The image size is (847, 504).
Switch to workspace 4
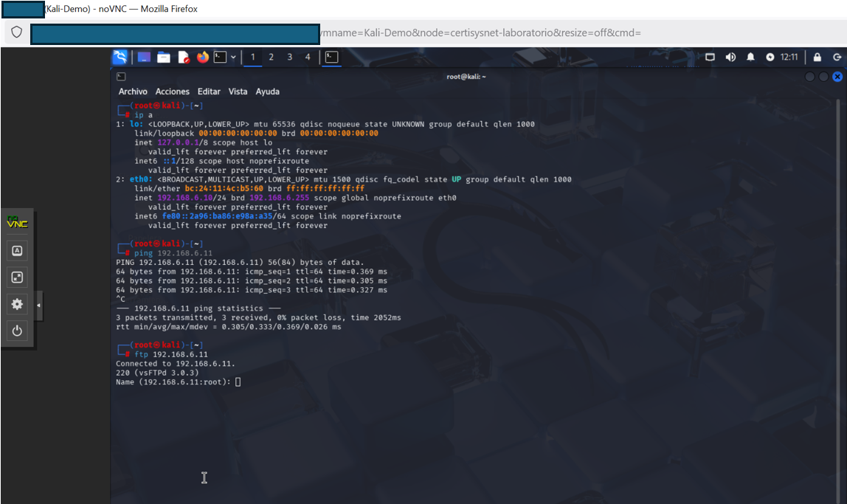pyautogui.click(x=308, y=57)
